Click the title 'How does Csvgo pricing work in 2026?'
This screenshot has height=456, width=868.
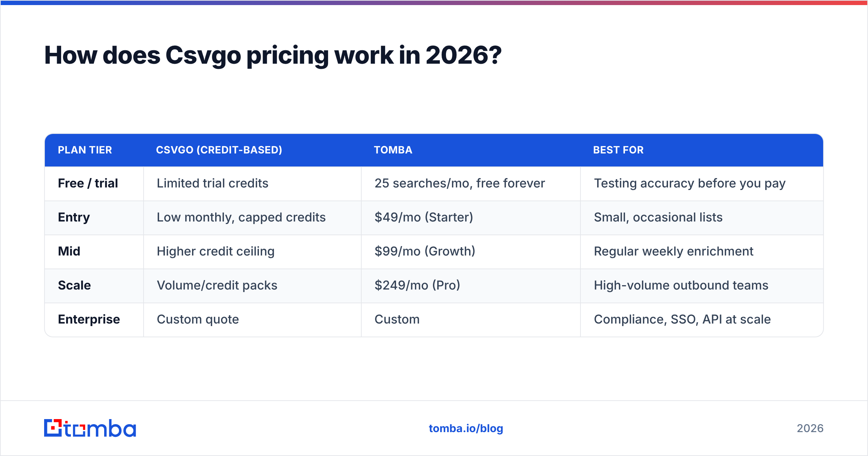(273, 55)
